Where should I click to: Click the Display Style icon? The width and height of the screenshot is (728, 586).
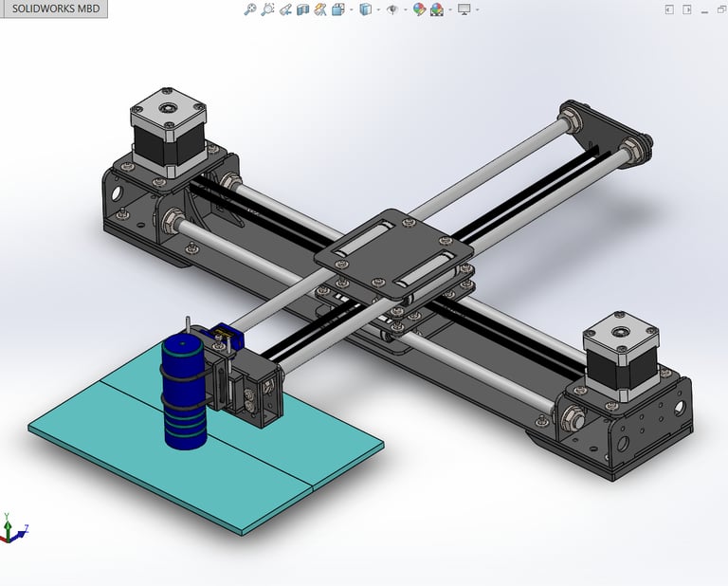pyautogui.click(x=366, y=9)
